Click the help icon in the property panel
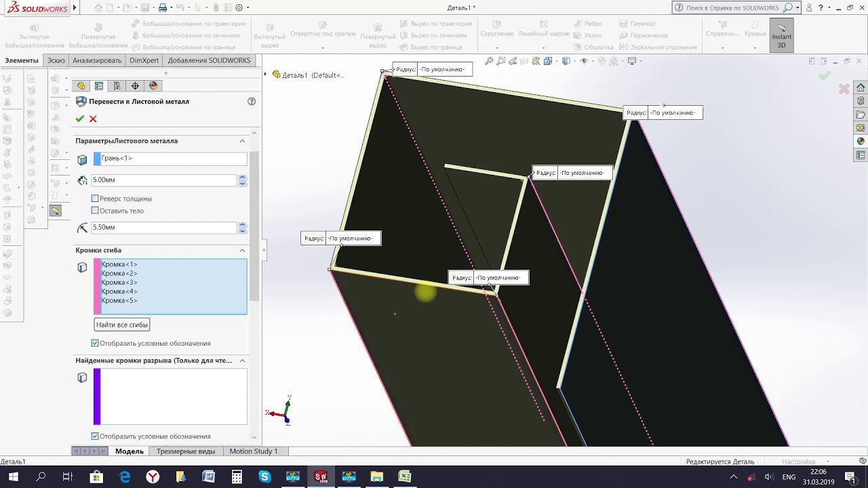Screen dimensions: 868x488 (x=252, y=102)
